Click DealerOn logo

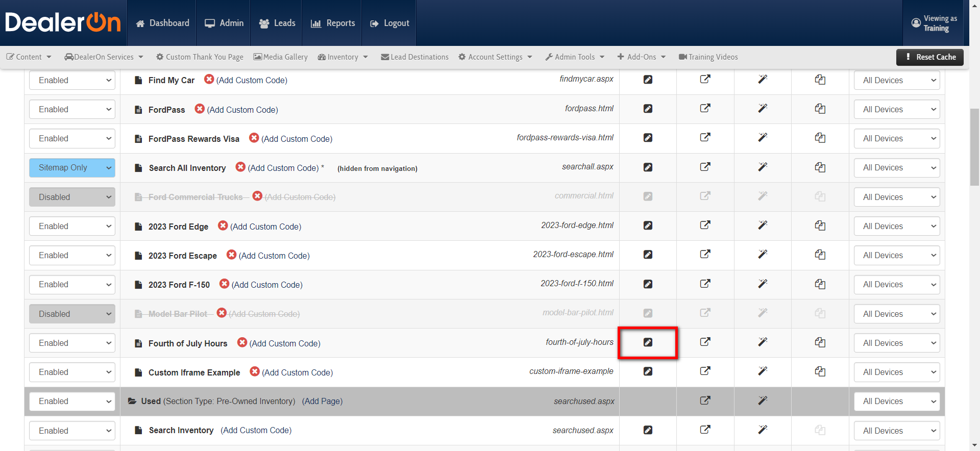(63, 23)
